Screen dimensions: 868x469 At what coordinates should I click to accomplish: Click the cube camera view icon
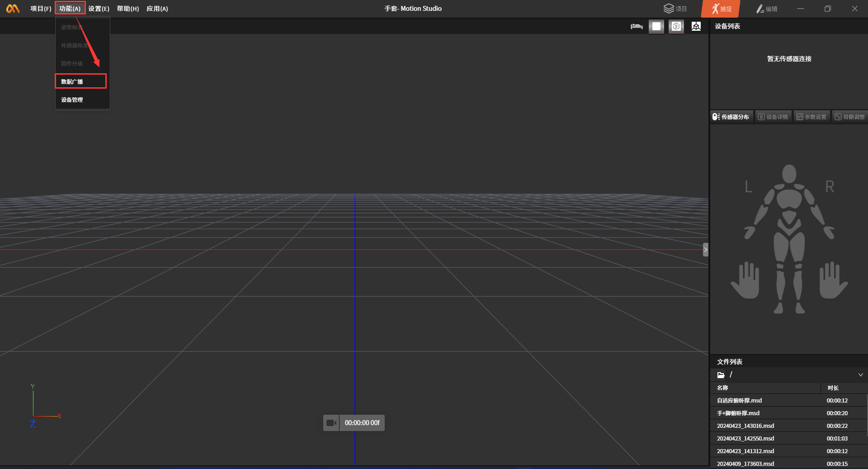pos(696,27)
